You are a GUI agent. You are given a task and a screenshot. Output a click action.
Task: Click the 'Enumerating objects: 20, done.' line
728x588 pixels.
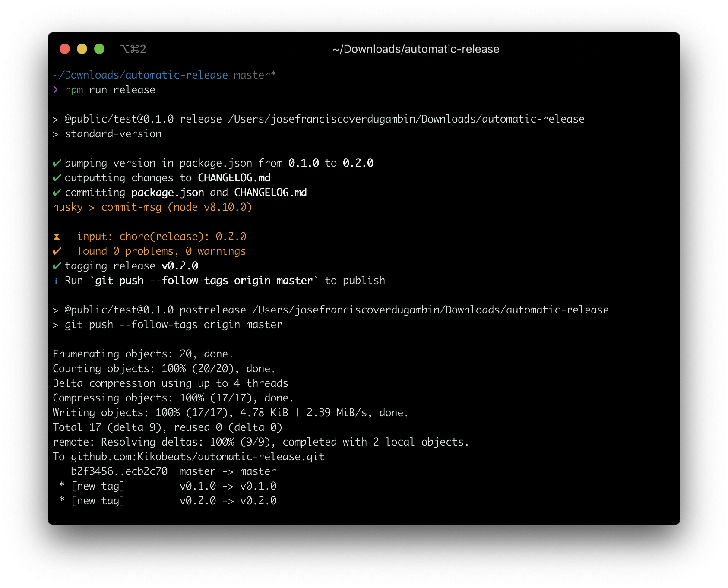pos(143,354)
